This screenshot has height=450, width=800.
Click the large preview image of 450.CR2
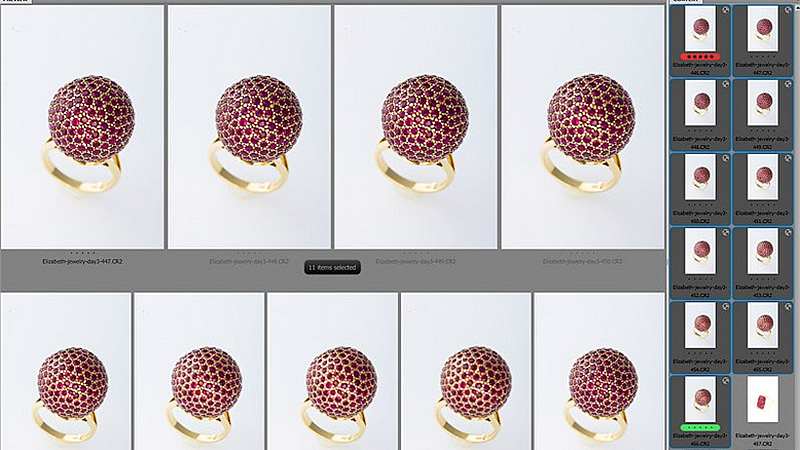[583, 127]
